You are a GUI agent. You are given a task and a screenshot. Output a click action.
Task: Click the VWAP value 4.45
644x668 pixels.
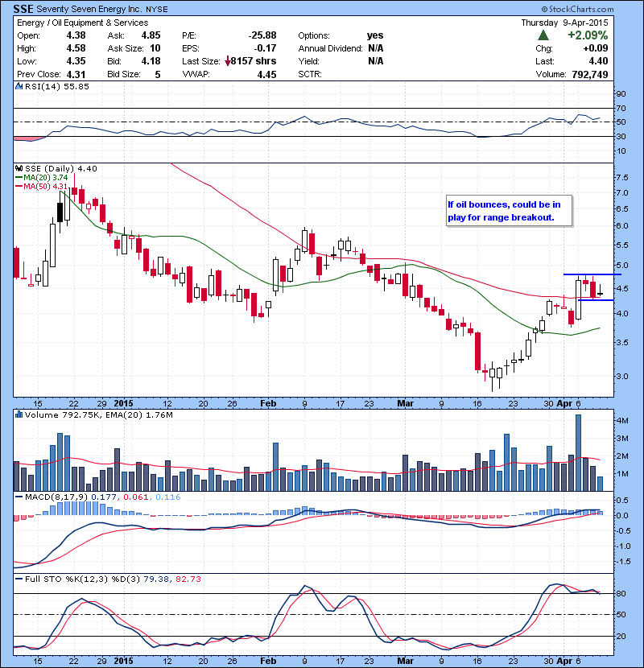point(266,74)
